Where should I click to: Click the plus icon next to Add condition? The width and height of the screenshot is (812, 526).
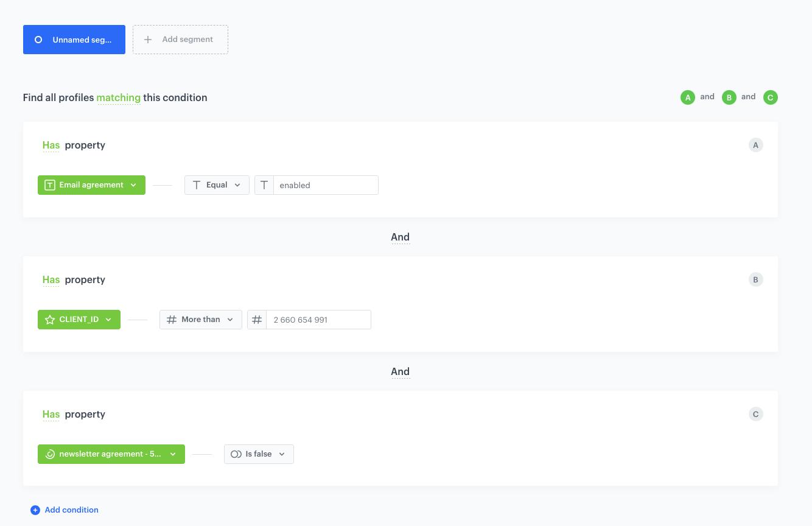pyautogui.click(x=35, y=510)
